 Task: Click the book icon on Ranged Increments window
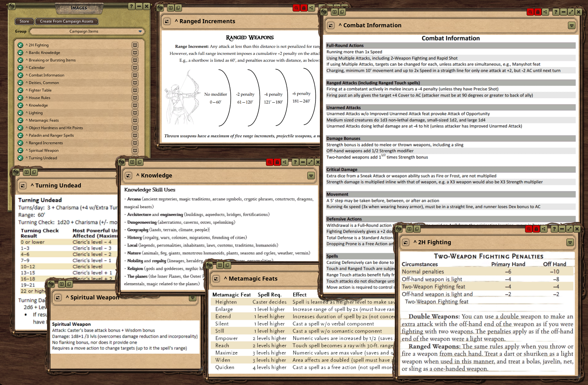click(171, 8)
